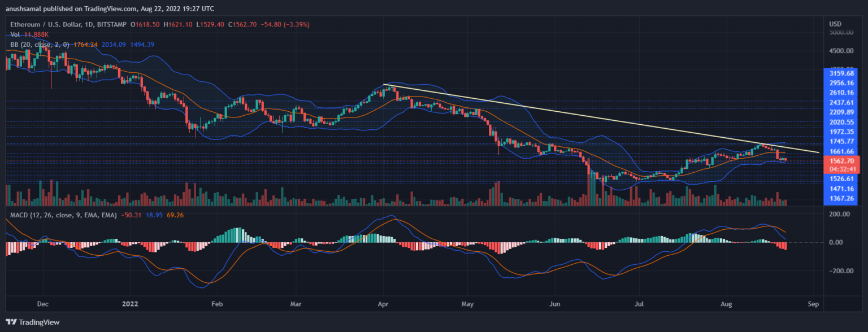This screenshot has width=868, height=332.
Task: Click the MACD 0.00 axis label
Action: click(x=837, y=242)
